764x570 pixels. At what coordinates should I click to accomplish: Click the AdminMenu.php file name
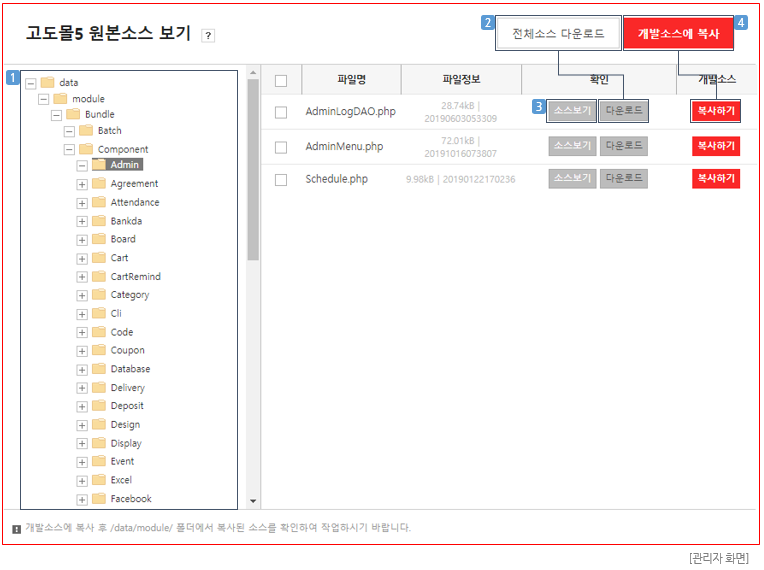pyautogui.click(x=344, y=147)
